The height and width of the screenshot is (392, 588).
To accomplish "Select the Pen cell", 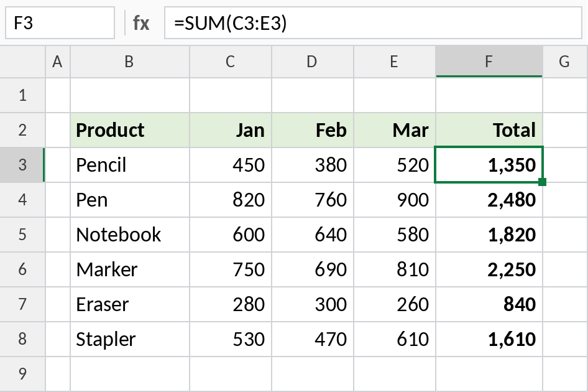I will (130, 200).
